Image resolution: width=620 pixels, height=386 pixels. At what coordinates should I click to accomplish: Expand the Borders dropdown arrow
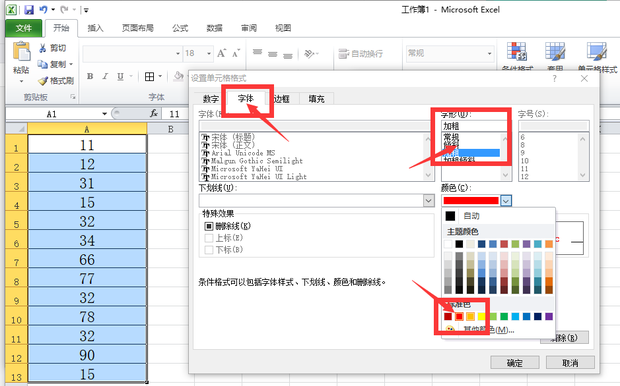click(x=160, y=76)
